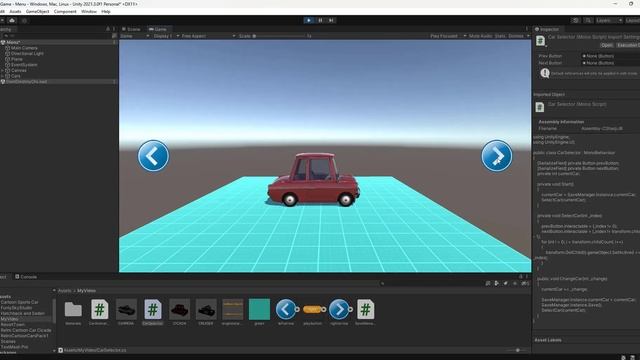
Task: Click the red car in the game view
Action: [313, 180]
